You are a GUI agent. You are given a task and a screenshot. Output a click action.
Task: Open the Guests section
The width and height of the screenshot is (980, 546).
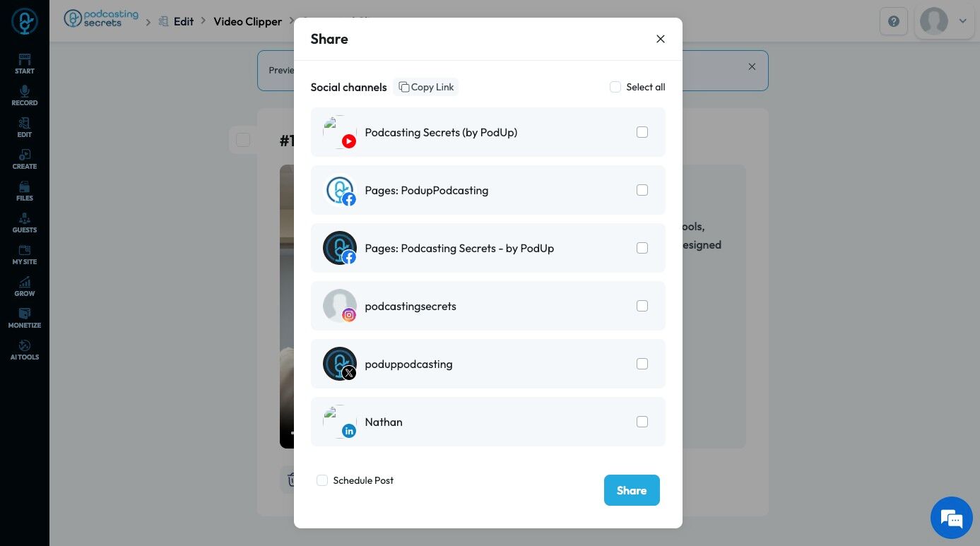[x=24, y=222]
